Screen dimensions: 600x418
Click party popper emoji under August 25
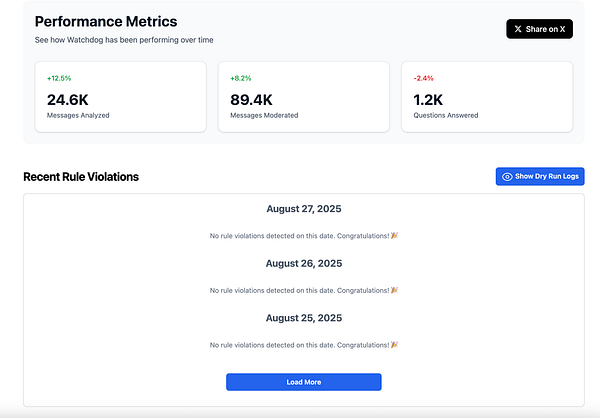click(395, 345)
